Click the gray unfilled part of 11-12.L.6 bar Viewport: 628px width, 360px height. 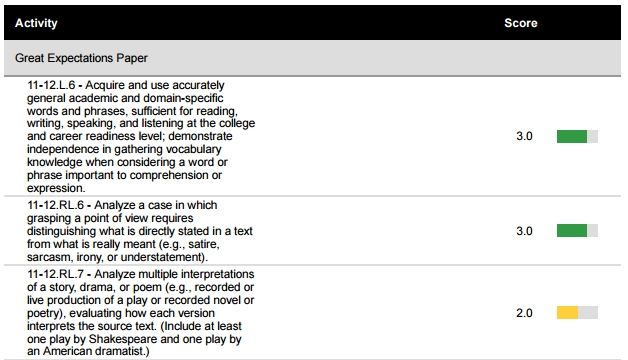[592, 137]
